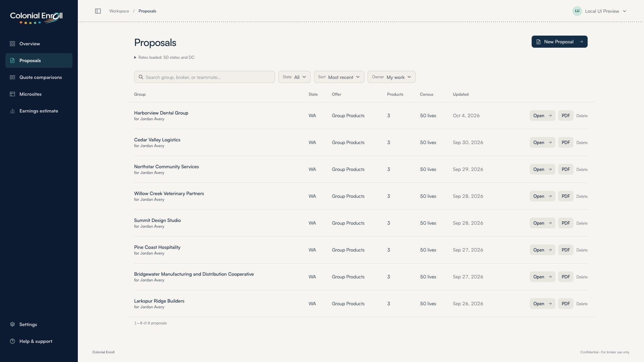Delete the Harborview Dental Group proposal
644x362 pixels.
coord(582,116)
